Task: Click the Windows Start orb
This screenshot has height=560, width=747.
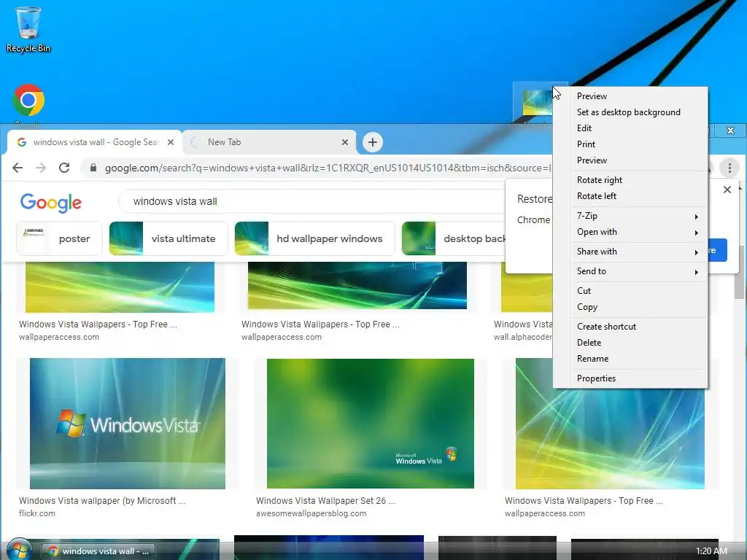Action: coord(18,550)
